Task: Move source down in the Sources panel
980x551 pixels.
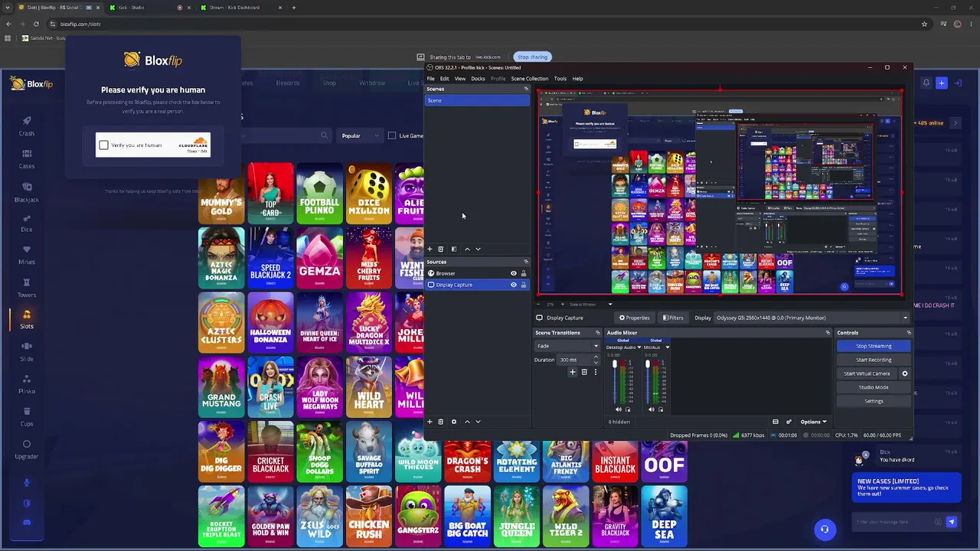Action: point(478,422)
